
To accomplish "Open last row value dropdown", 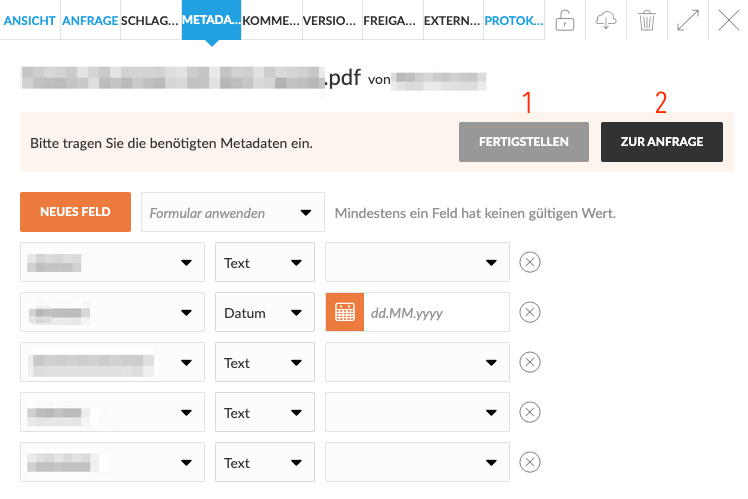I will [x=417, y=462].
